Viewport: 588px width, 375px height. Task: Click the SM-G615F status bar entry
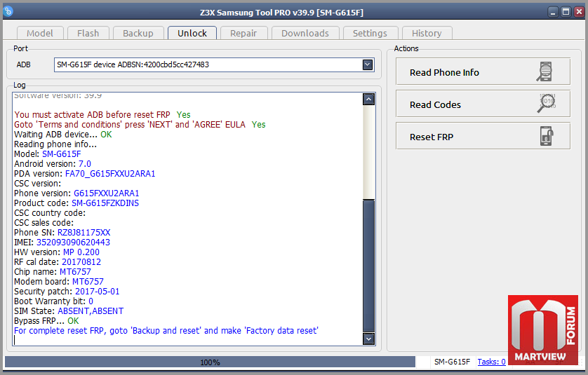pos(452,362)
